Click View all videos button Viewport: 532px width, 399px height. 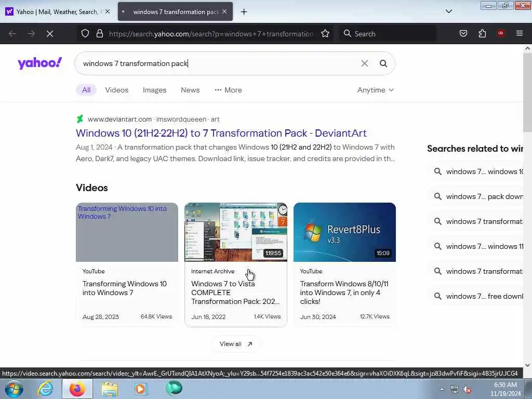236,344
